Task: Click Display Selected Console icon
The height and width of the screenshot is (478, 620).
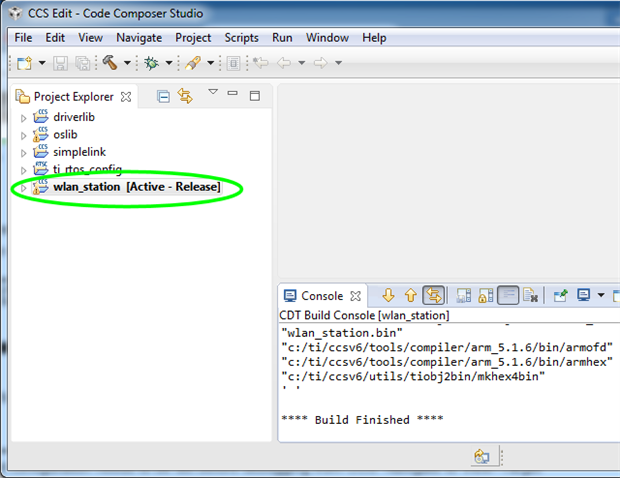Action: click(584, 295)
